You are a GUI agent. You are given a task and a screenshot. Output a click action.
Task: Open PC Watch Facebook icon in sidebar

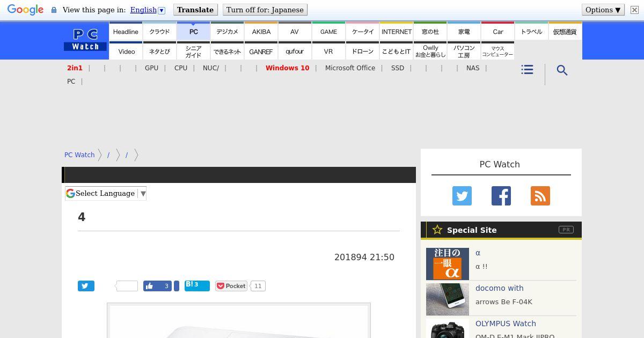501,196
